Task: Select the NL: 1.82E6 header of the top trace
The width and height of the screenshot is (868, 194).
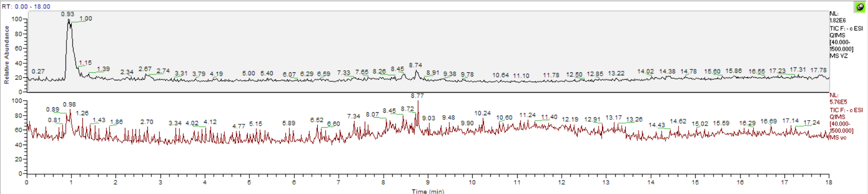Action: [x=838, y=17]
